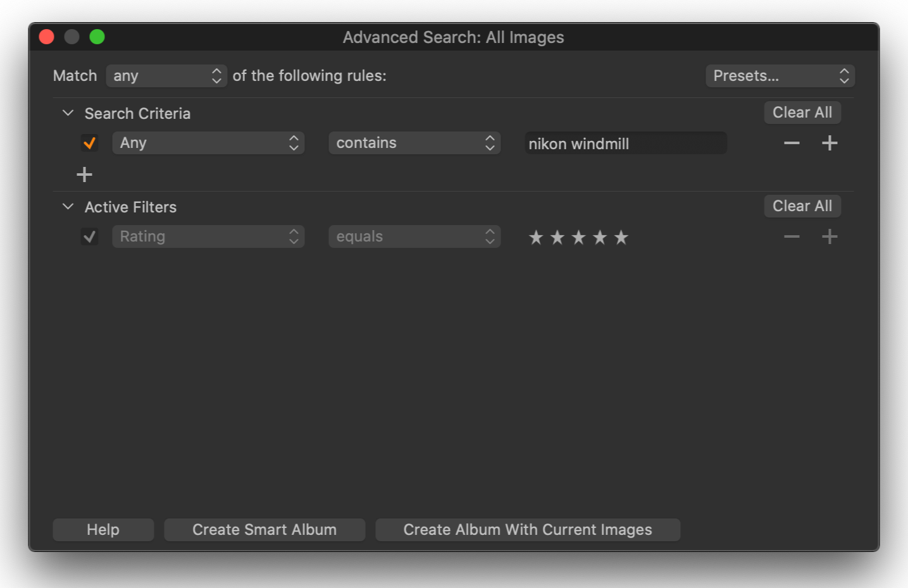This screenshot has width=908, height=588.
Task: Toggle the Rating filter checkbox
Action: coord(89,237)
